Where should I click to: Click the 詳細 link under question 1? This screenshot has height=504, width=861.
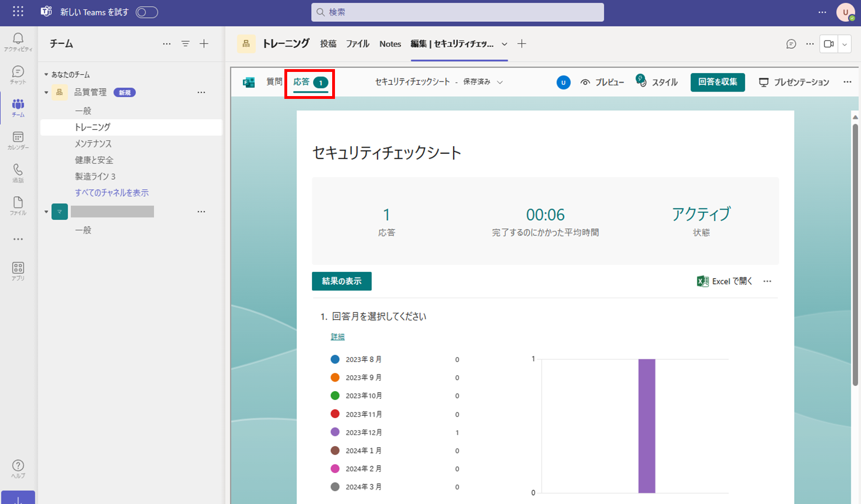[x=337, y=337]
